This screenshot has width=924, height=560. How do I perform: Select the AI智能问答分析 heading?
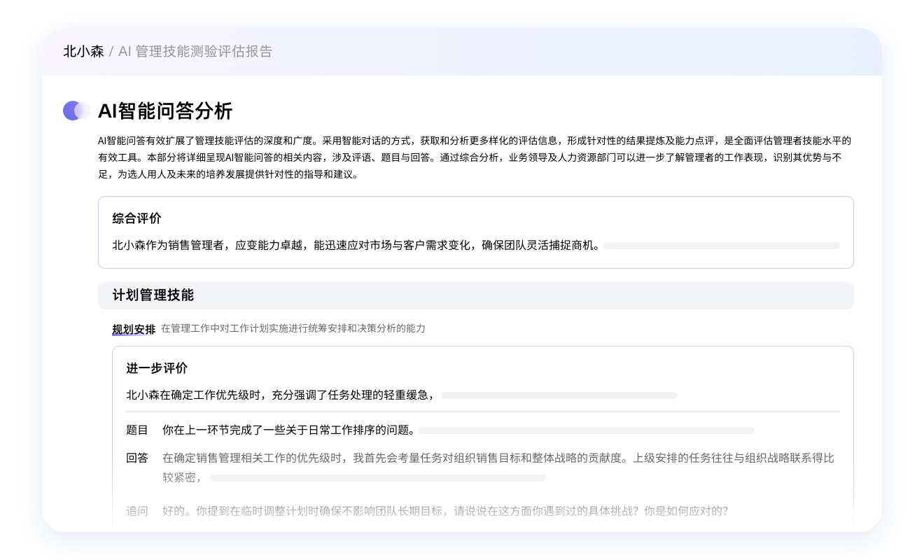pos(165,111)
